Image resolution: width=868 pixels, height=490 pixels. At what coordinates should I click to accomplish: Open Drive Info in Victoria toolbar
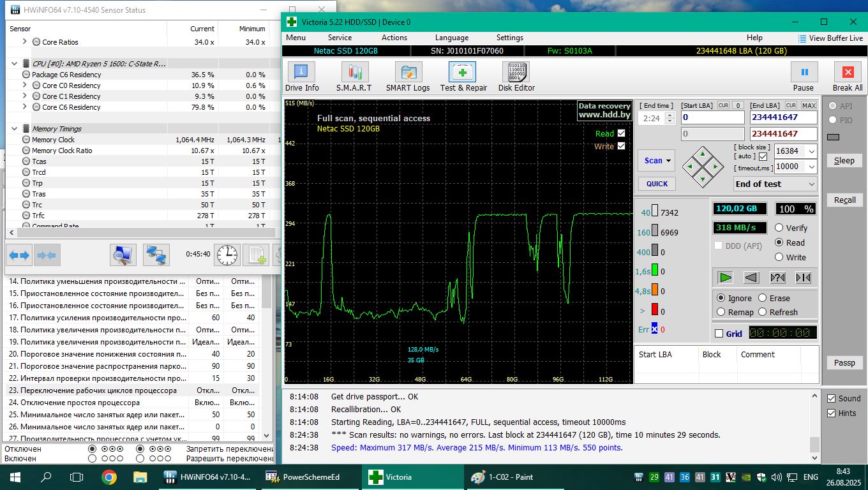click(302, 77)
